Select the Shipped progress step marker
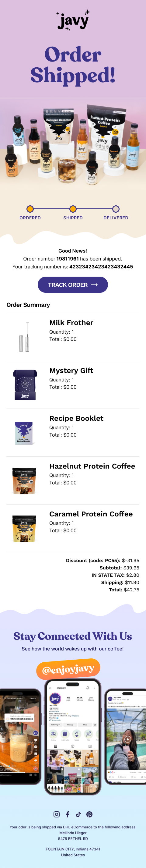Image resolution: width=146 pixels, height=868 pixels. (x=73, y=209)
